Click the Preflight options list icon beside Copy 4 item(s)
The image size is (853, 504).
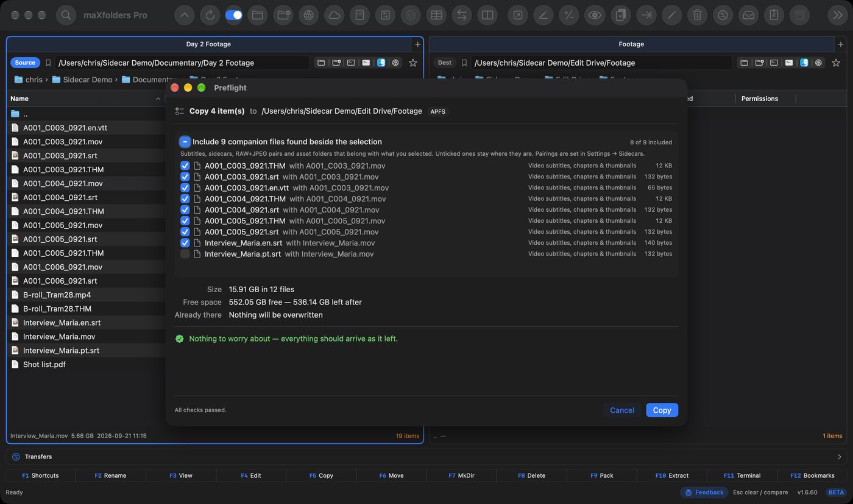180,111
